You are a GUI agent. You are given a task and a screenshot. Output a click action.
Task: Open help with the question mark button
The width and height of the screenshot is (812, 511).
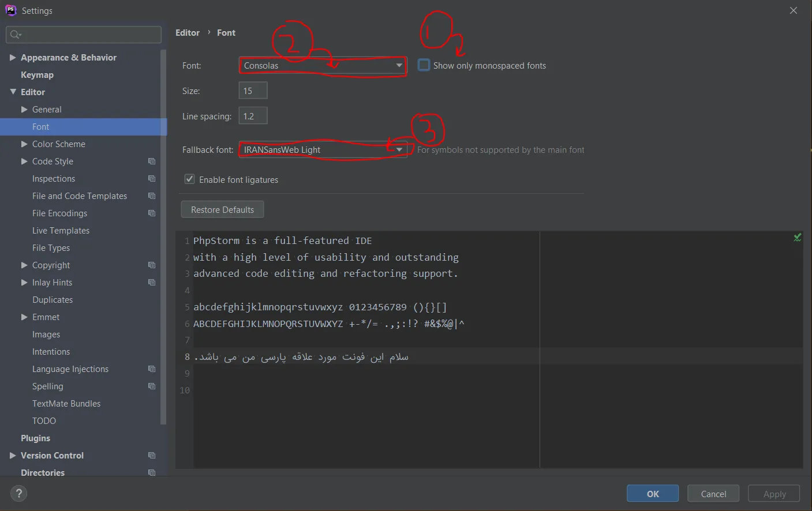(18, 494)
